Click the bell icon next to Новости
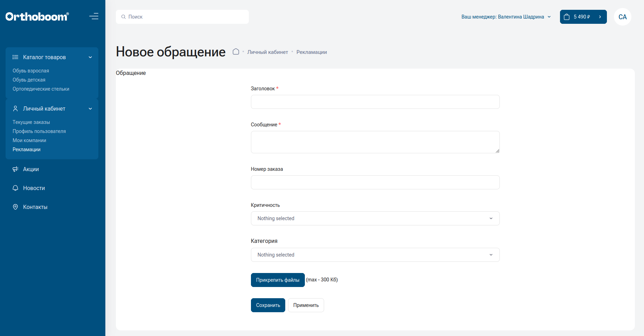Screen dimensions: 644x336 [15, 188]
